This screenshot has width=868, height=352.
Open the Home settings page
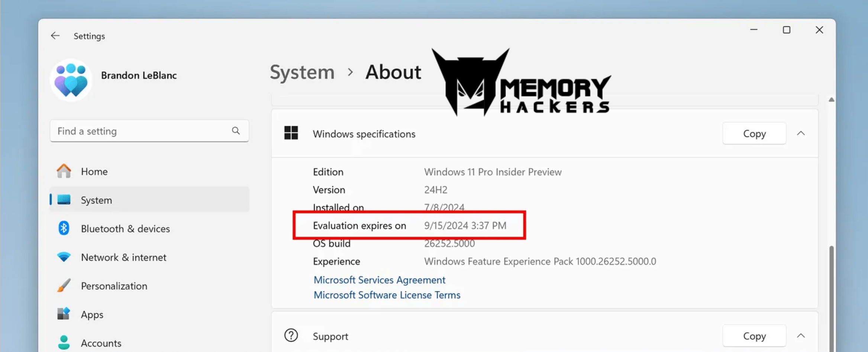coord(149,171)
